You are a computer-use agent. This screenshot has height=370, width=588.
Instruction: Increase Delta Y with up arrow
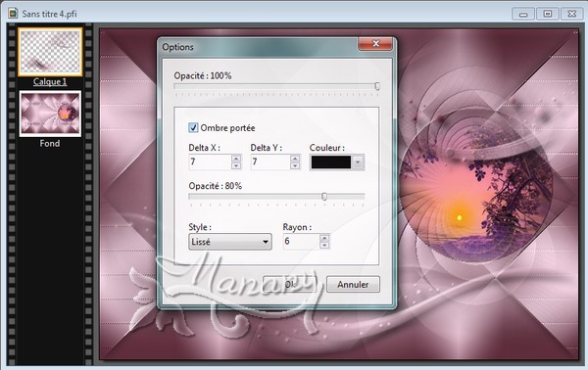295,159
